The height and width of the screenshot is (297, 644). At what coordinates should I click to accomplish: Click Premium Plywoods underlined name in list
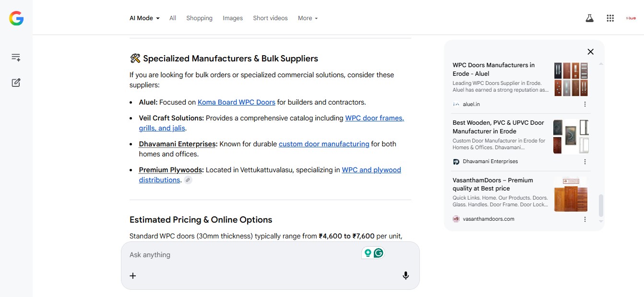click(x=171, y=170)
